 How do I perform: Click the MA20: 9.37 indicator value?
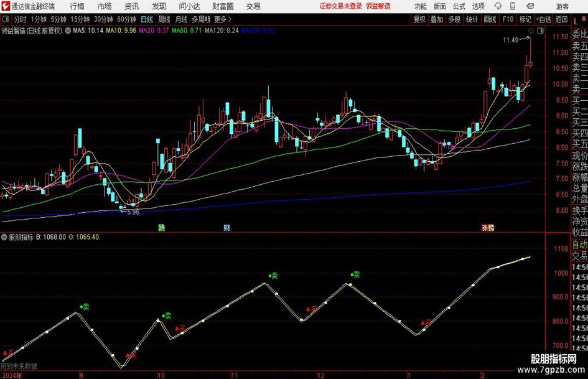click(x=154, y=30)
